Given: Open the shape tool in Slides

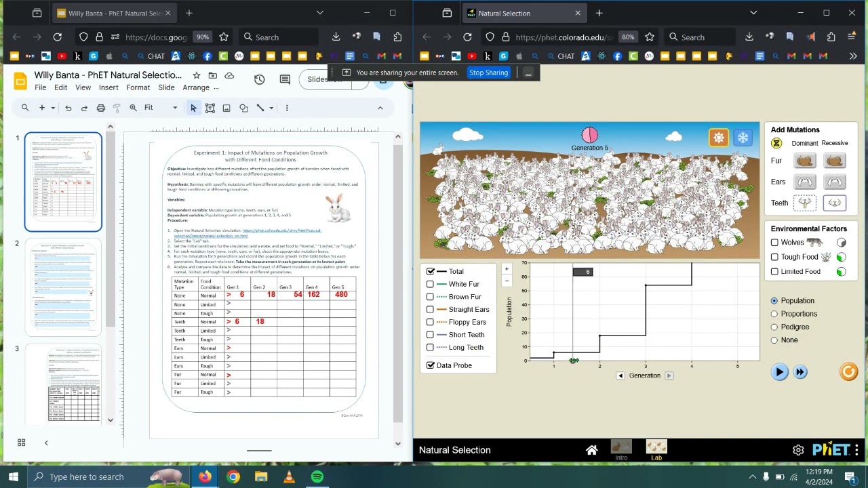Looking at the screenshot, I should (243, 108).
